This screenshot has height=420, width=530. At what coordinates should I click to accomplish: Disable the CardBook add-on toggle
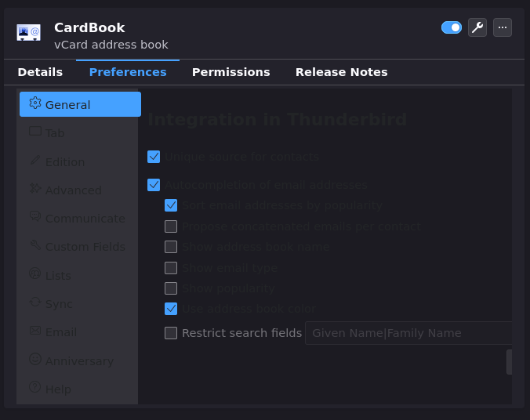click(452, 27)
